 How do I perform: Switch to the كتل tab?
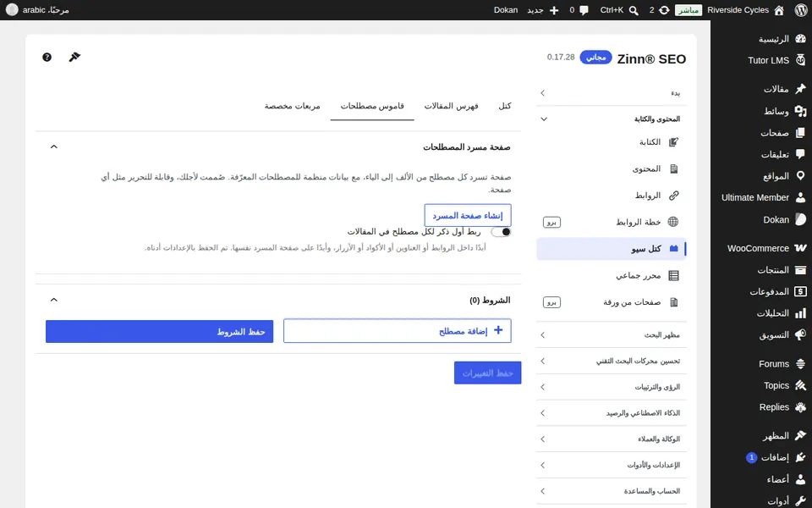(505, 106)
